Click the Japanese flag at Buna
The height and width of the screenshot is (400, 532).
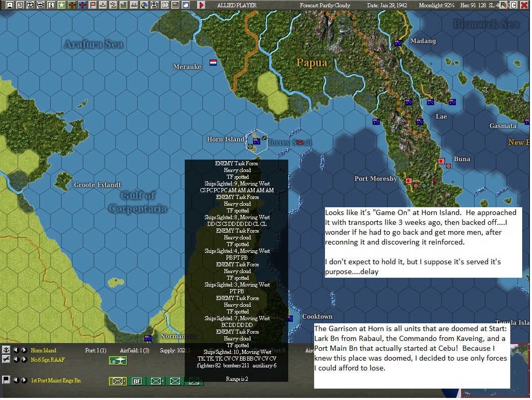tap(441, 161)
